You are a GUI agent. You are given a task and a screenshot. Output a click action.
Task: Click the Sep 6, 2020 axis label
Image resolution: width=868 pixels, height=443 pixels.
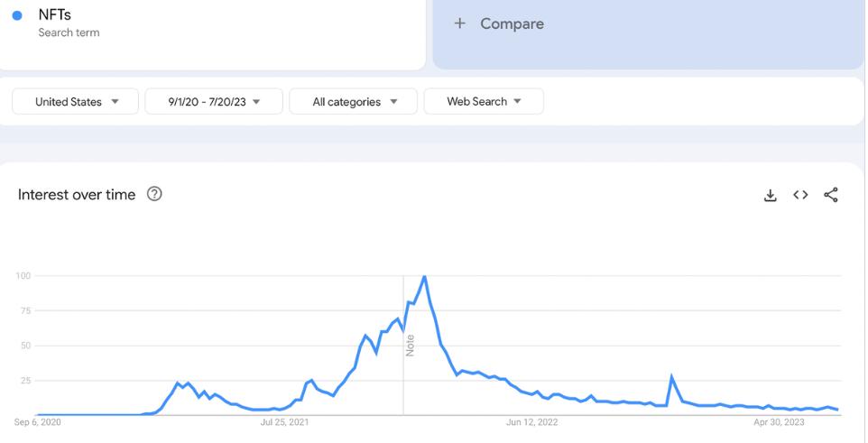click(38, 421)
